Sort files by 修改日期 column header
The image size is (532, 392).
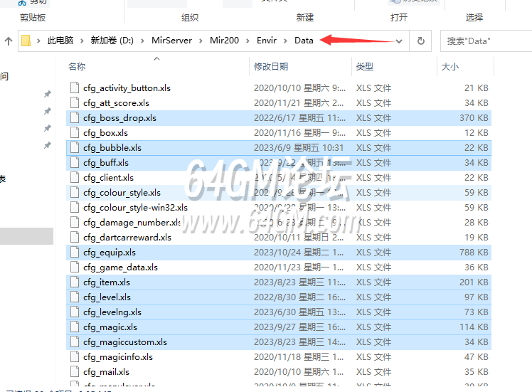point(271,67)
